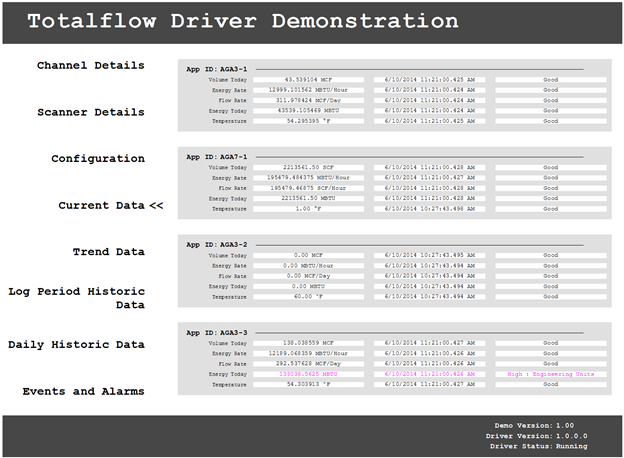Open the Scanner Details page
The width and height of the screenshot is (624, 458).
pos(91,112)
